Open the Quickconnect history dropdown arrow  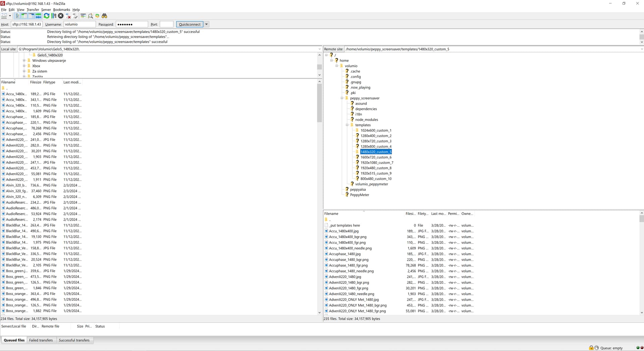(207, 24)
